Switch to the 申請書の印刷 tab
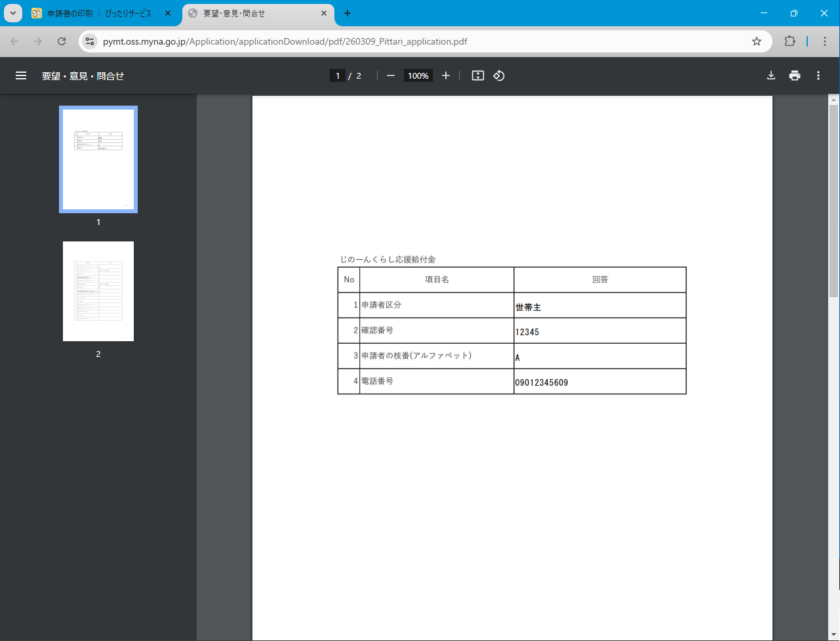This screenshot has height=641, width=840. tap(98, 13)
